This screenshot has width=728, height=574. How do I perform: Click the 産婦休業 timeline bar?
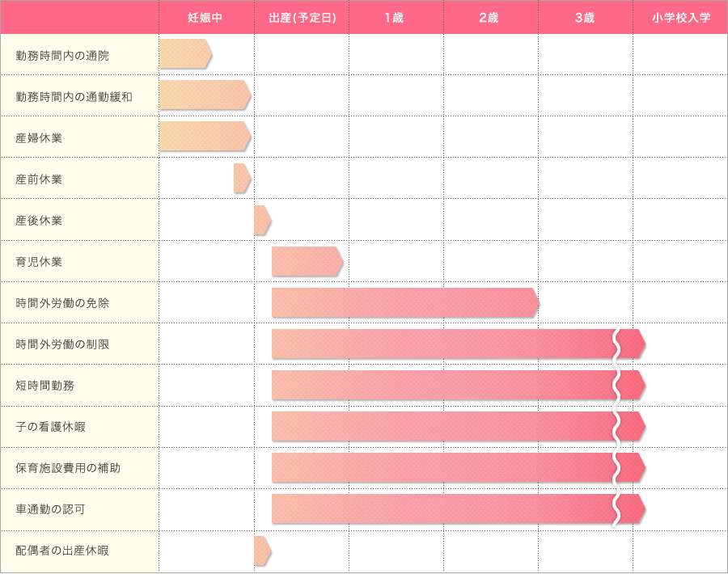205,137
